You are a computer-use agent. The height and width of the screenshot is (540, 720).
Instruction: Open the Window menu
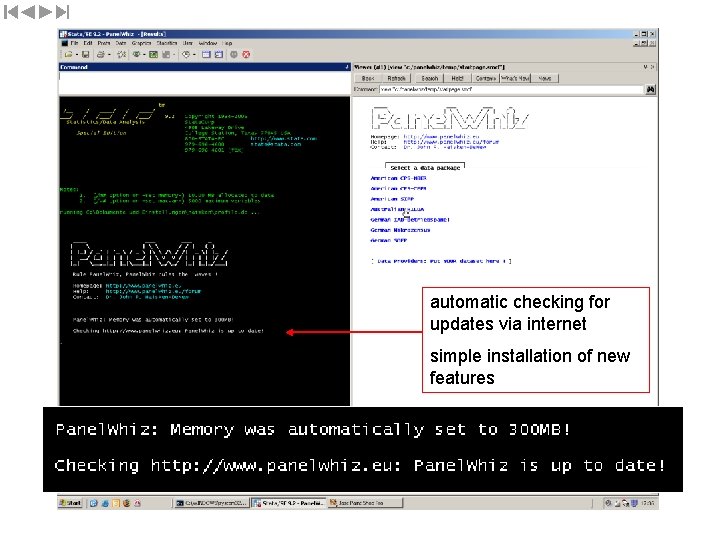(x=208, y=43)
